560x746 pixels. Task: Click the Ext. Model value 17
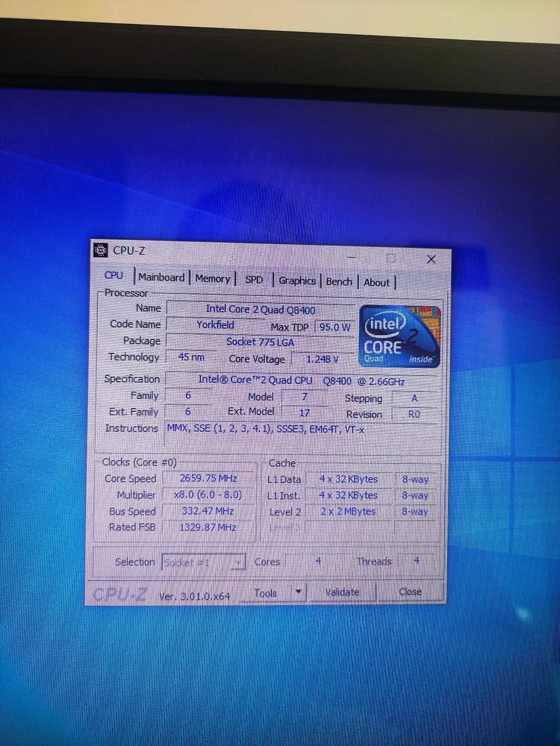(304, 412)
